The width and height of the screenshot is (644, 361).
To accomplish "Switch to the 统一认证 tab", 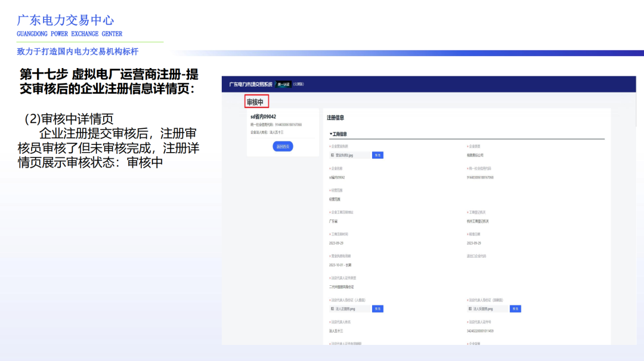I will click(285, 85).
